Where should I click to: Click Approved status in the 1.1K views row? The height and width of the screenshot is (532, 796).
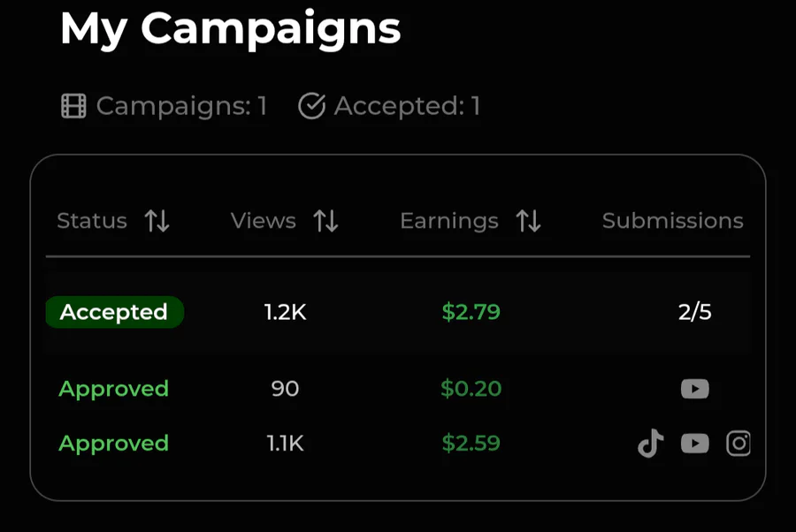(113, 443)
